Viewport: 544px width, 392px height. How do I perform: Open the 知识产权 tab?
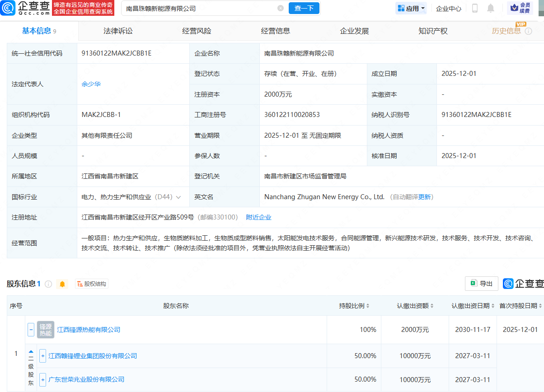(432, 30)
